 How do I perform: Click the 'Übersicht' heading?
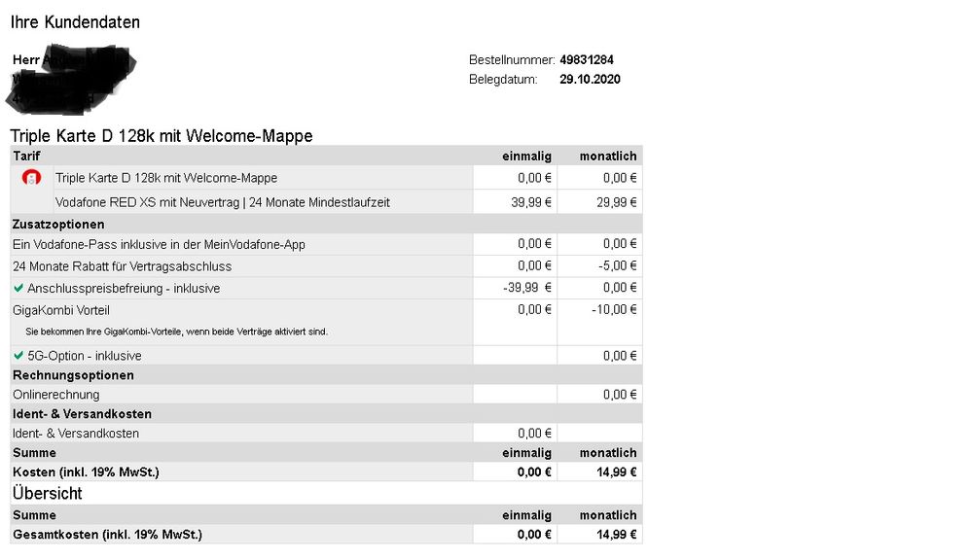tap(47, 493)
